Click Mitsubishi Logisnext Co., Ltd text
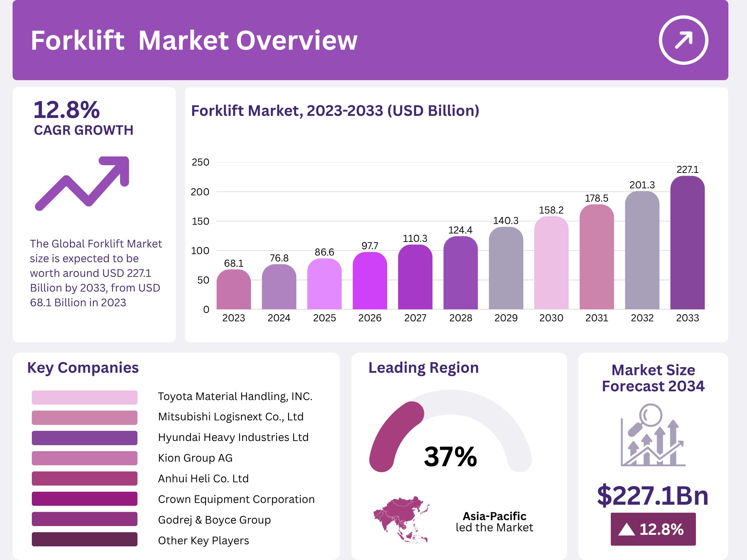 pos(231,416)
